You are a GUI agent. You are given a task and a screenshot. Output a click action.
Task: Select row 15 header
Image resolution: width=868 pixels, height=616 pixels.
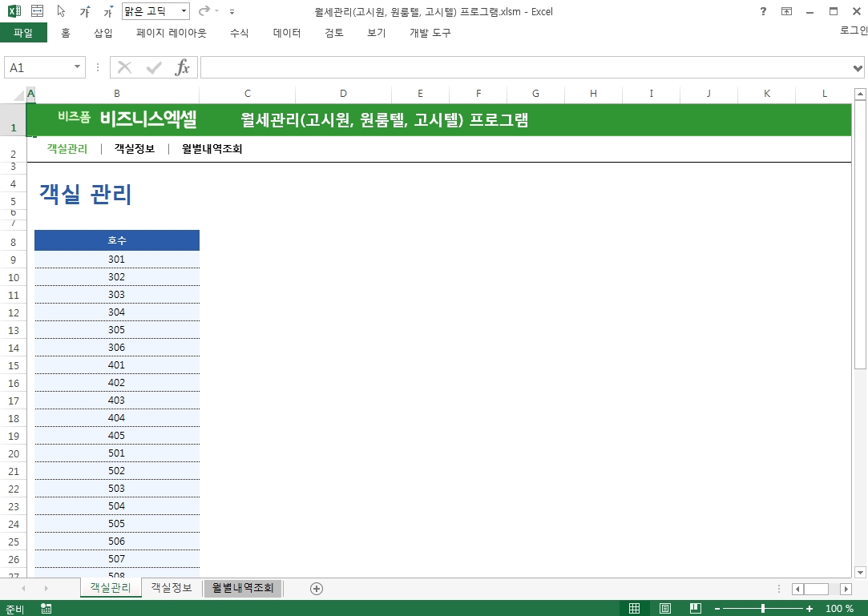tap(14, 366)
